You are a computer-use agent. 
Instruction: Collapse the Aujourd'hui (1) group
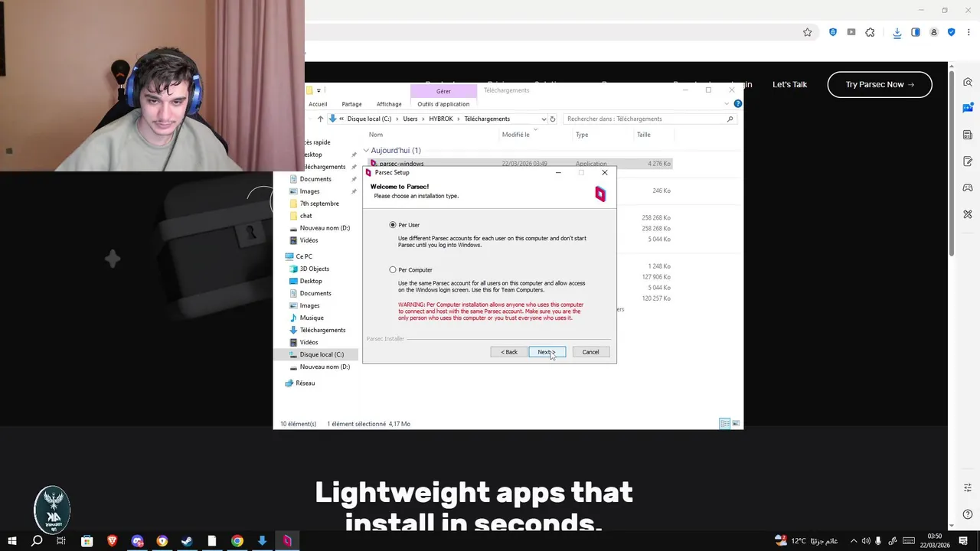366,151
